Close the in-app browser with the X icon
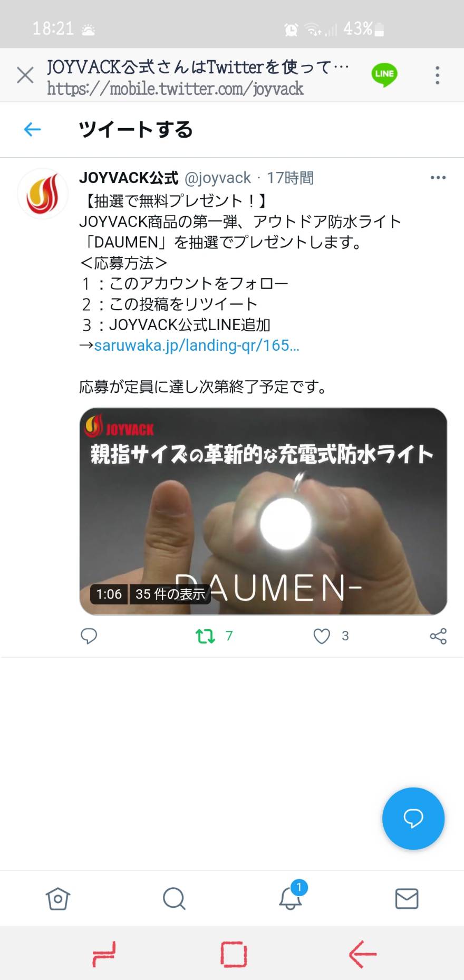This screenshot has height=980, width=464. pyautogui.click(x=25, y=75)
